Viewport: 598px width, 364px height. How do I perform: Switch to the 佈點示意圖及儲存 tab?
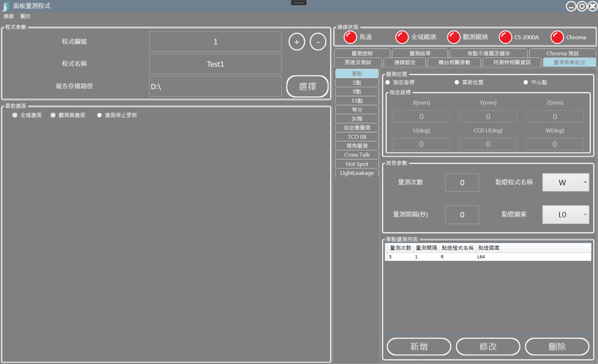click(x=489, y=53)
